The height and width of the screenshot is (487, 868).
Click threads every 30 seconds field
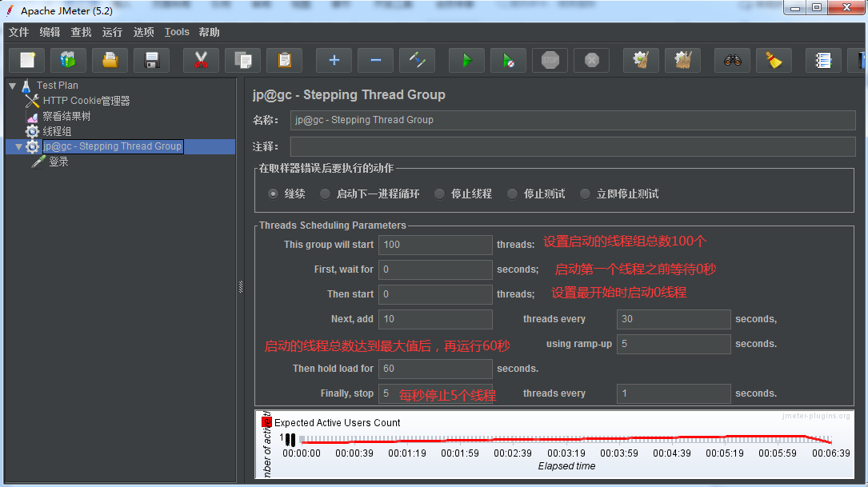(674, 319)
